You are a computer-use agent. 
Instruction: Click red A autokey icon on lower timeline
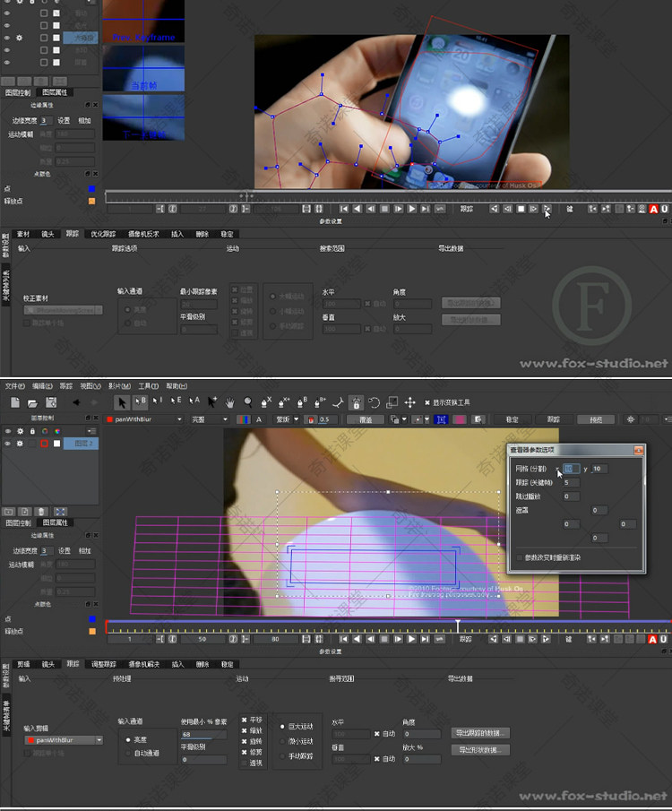(x=652, y=640)
